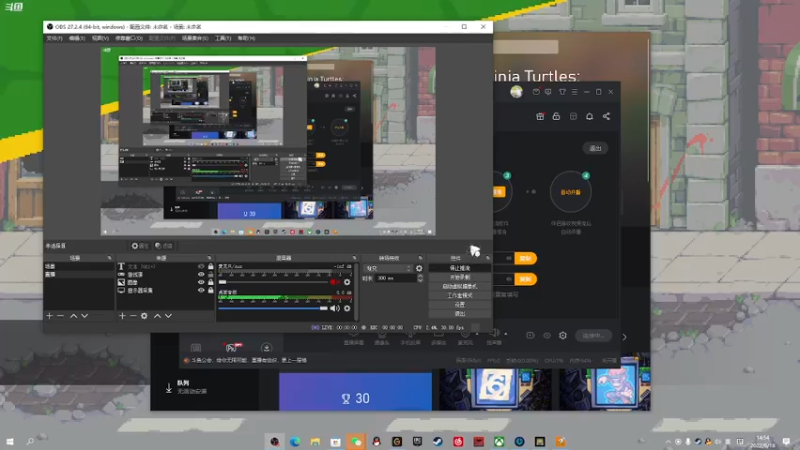Remove the selected scene with the Scenes minus button
The width and height of the screenshot is (800, 450).
pyautogui.click(x=61, y=316)
